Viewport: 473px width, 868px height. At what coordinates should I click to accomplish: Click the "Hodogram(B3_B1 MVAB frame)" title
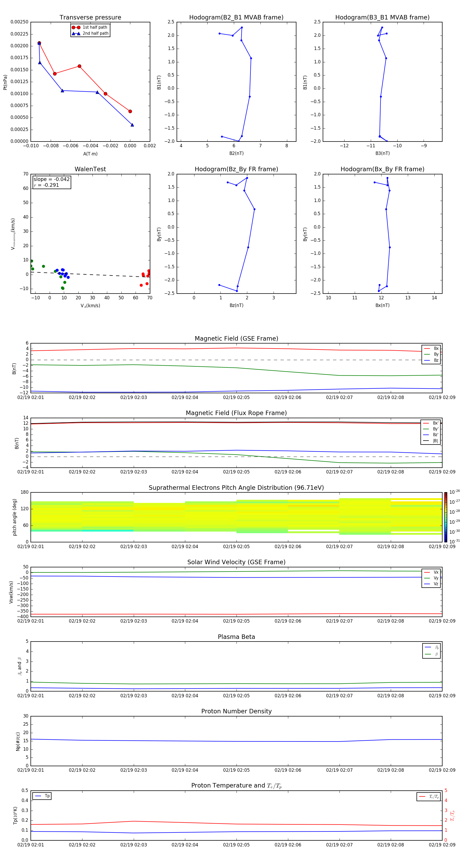(x=382, y=18)
